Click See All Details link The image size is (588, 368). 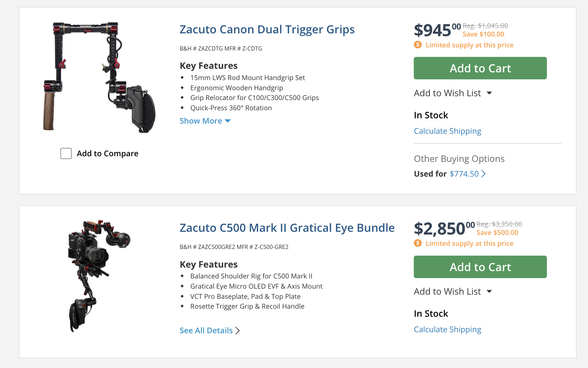206,330
